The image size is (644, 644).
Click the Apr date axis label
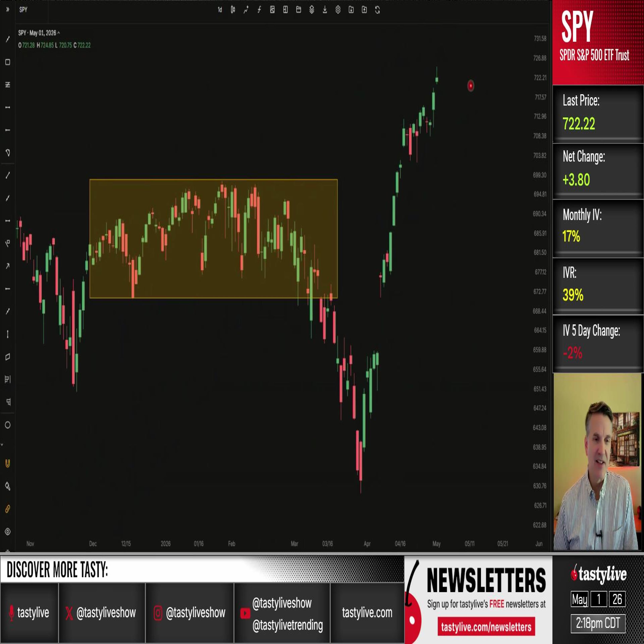tap(367, 544)
